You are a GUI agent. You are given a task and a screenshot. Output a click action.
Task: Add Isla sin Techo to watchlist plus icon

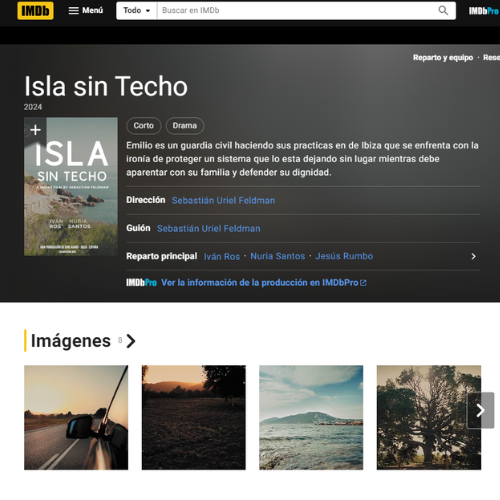coord(35,130)
